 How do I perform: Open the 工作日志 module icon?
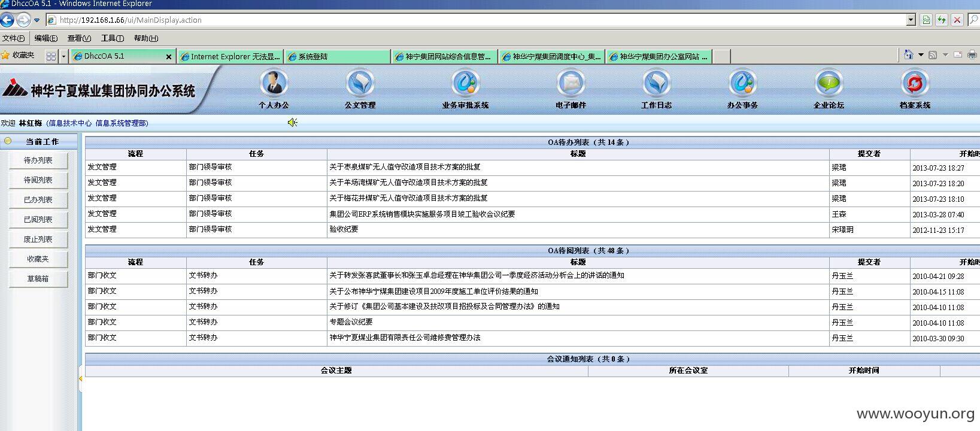pos(657,83)
